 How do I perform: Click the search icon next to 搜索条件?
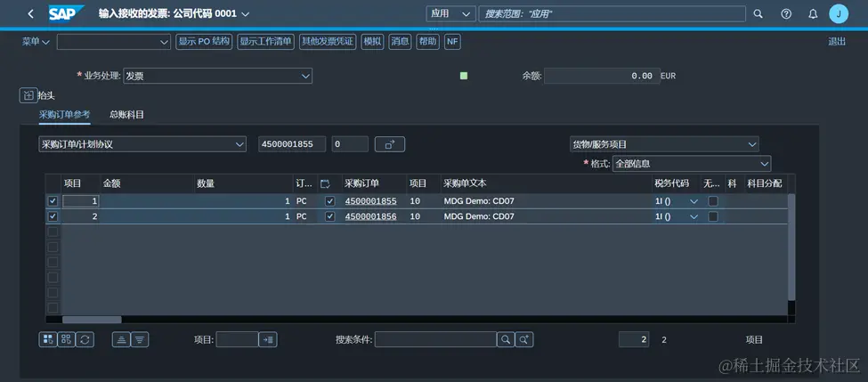[x=506, y=339]
